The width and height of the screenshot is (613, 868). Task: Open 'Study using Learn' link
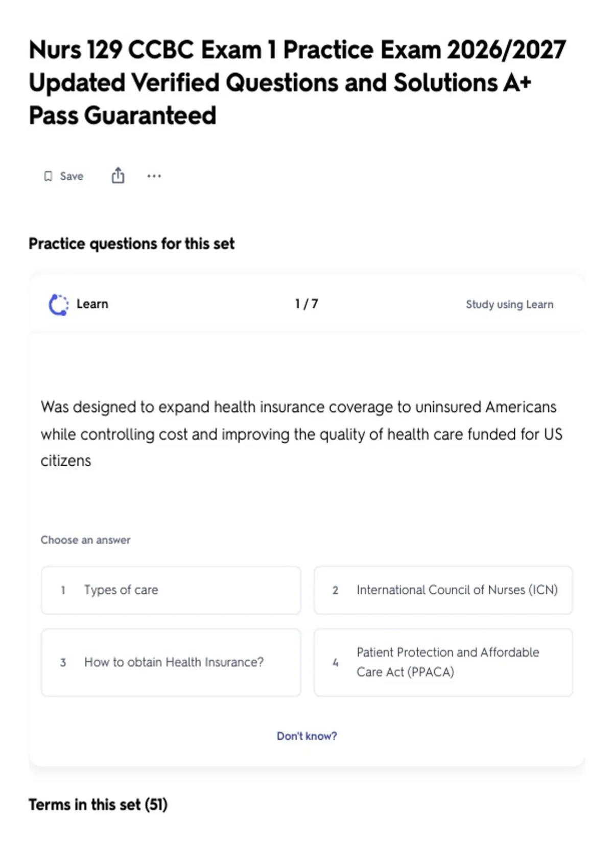coord(509,304)
